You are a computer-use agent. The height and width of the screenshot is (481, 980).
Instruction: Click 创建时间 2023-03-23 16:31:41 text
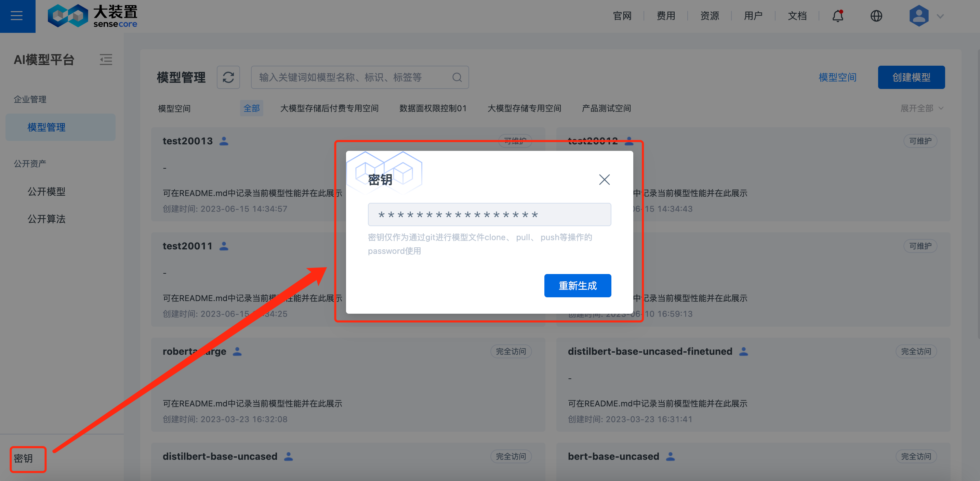(630, 419)
